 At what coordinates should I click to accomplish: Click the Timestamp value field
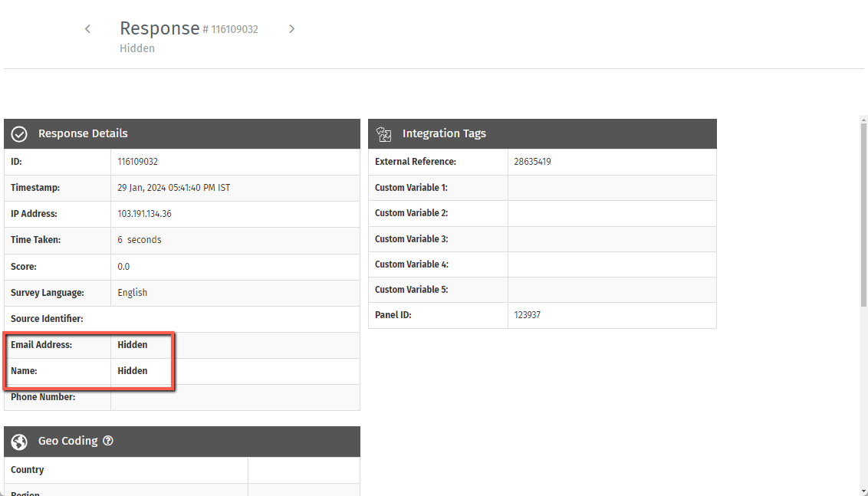pos(174,188)
